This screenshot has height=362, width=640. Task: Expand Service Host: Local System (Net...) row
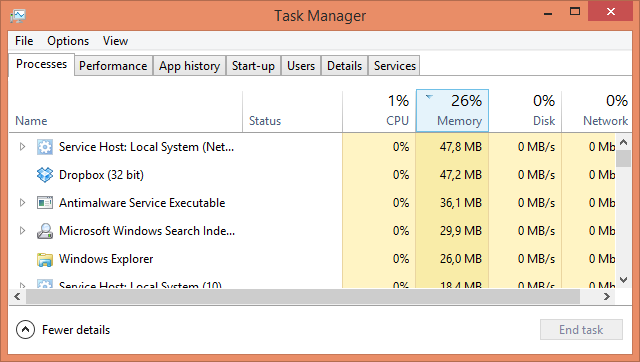(x=22, y=147)
